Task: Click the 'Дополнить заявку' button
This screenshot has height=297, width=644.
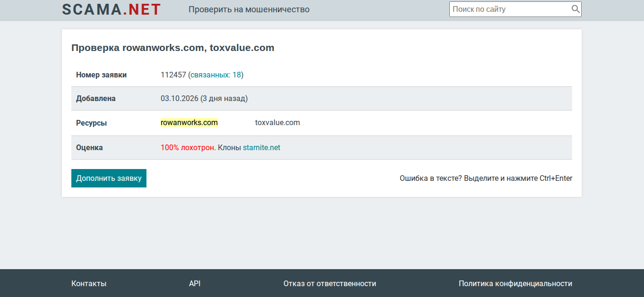Action: pyautogui.click(x=109, y=178)
